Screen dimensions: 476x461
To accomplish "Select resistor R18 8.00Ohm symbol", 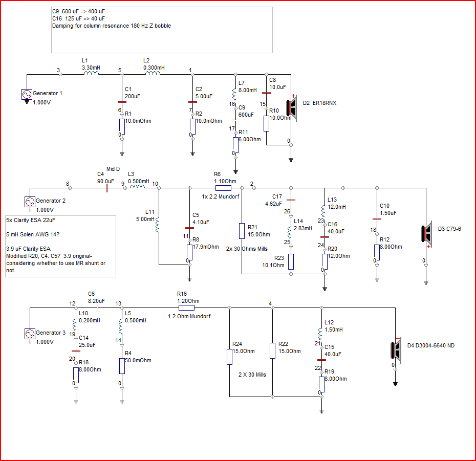I will click(76, 375).
